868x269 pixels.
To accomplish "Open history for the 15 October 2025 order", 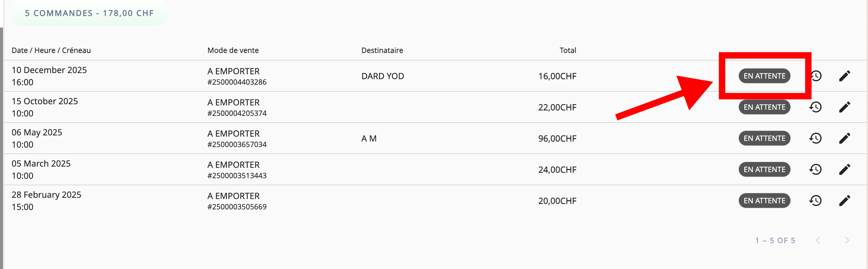I will [815, 107].
